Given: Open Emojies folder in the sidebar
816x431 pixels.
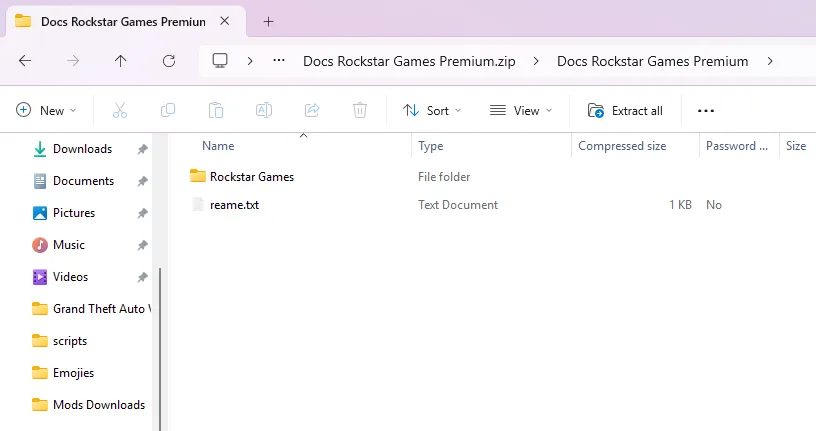Looking at the screenshot, I should point(73,373).
